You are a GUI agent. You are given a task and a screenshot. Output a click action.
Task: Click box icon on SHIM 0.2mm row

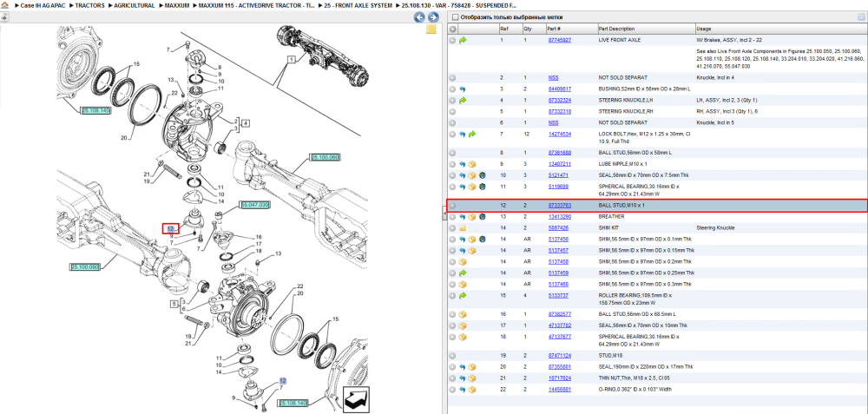(x=463, y=262)
